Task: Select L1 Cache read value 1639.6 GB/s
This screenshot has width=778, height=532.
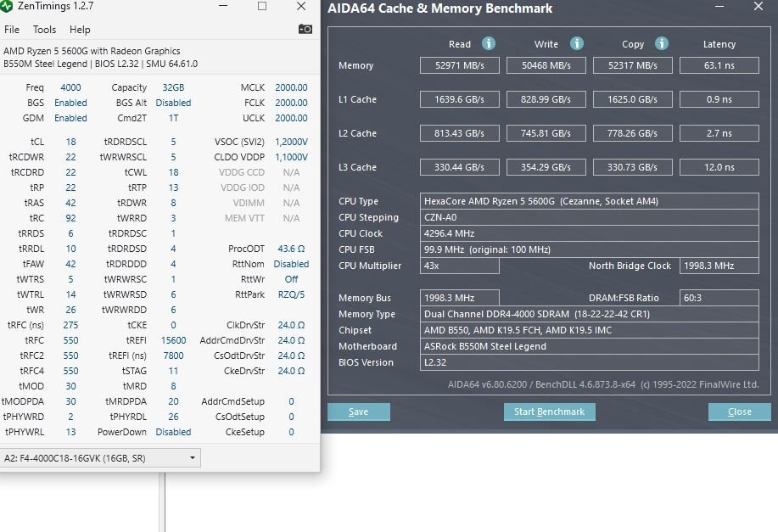Action: click(460, 99)
